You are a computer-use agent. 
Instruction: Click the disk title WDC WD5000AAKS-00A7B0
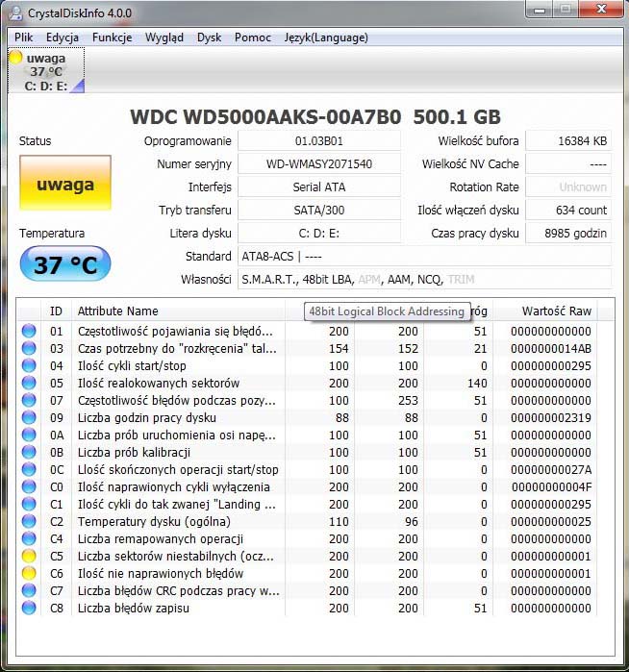(x=265, y=116)
